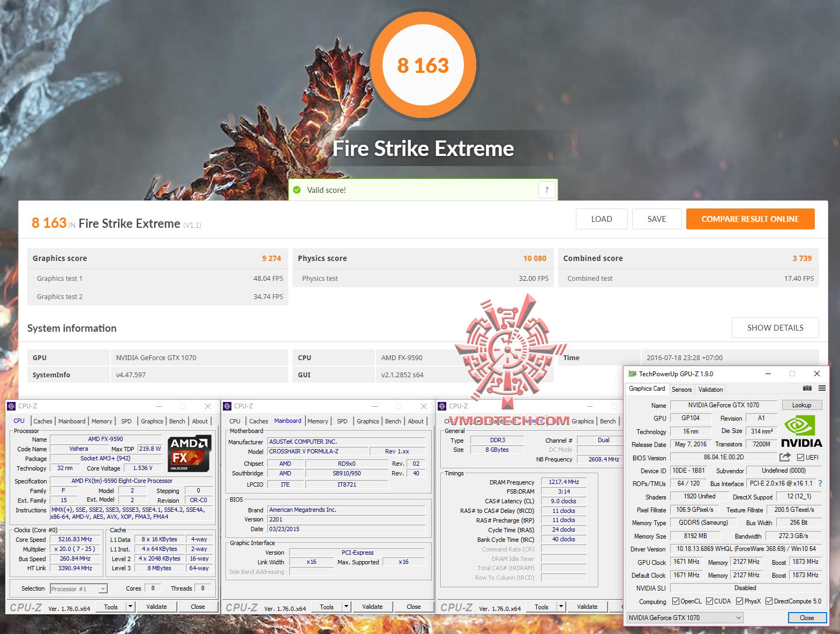Open the GPU selection dropdown in GPU-Z
This screenshot has height=634, width=840.
685,617
